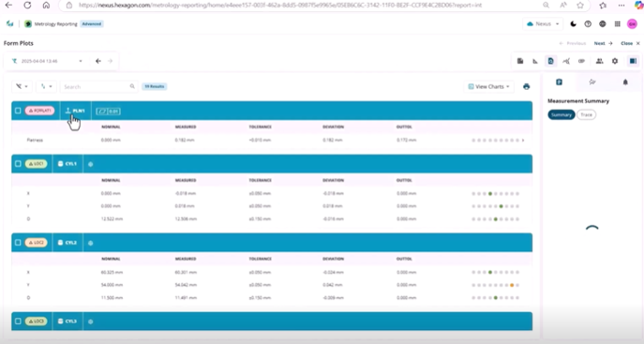Screen dimensions: 644x344
Task: Click the search magnifier icon in Search field
Action: pyautogui.click(x=132, y=86)
